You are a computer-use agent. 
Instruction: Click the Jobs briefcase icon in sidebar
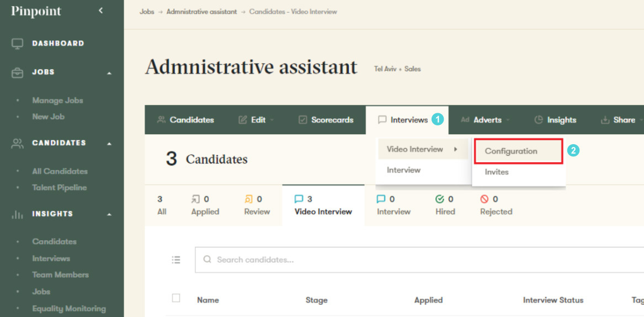18,72
